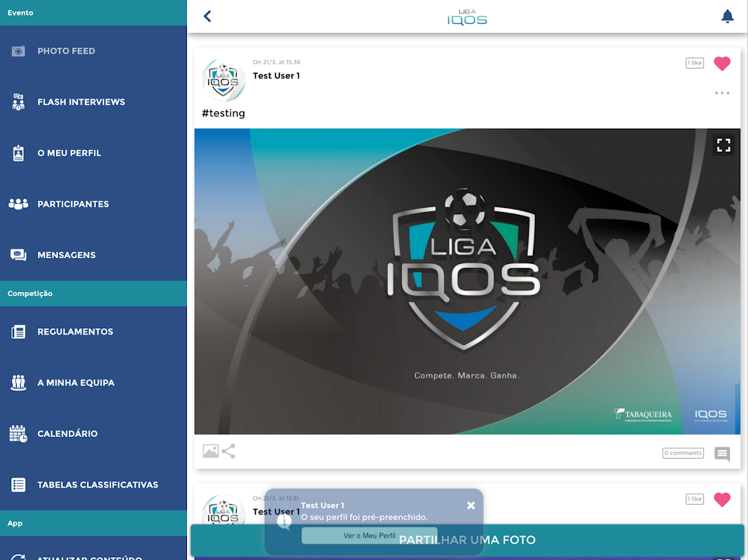Screen dimensions: 748x560
Task: Click the Evento section header
Action: tap(93, 13)
